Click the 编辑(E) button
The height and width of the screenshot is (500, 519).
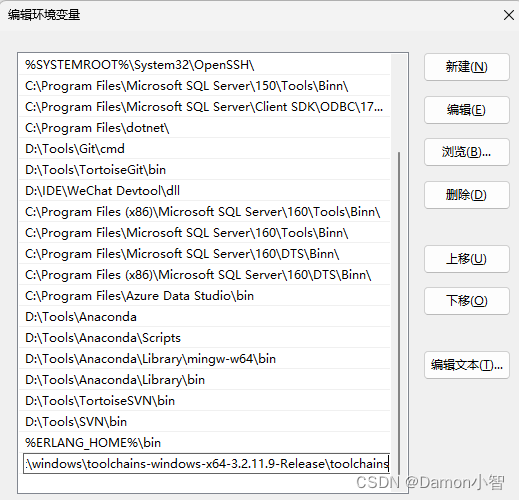tap(467, 110)
